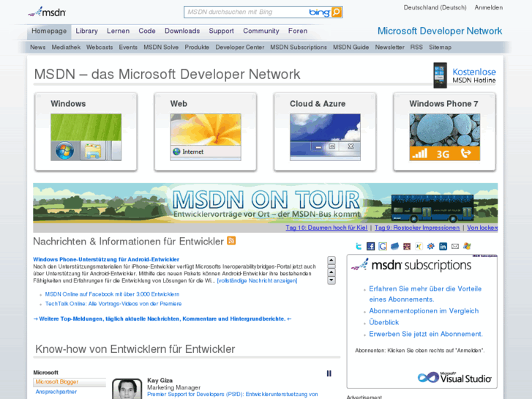Click the purple patterned share icon
The height and width of the screenshot is (399, 532).
click(x=407, y=246)
